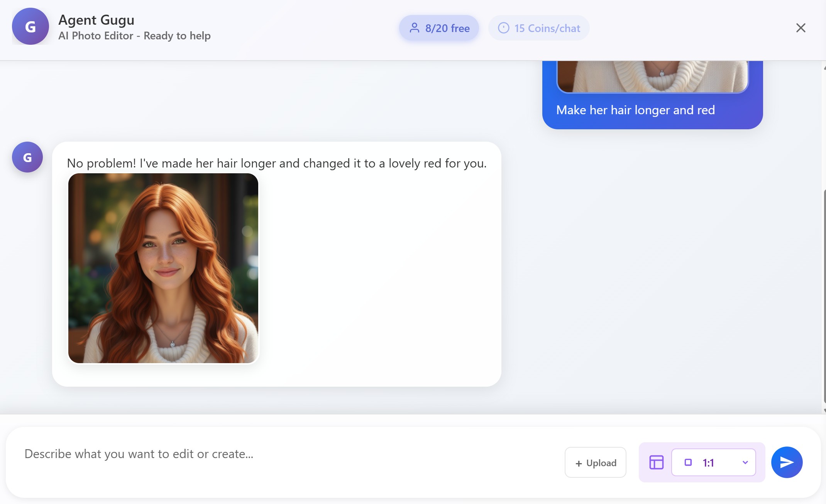Click the plus icon in Upload

(x=578, y=463)
